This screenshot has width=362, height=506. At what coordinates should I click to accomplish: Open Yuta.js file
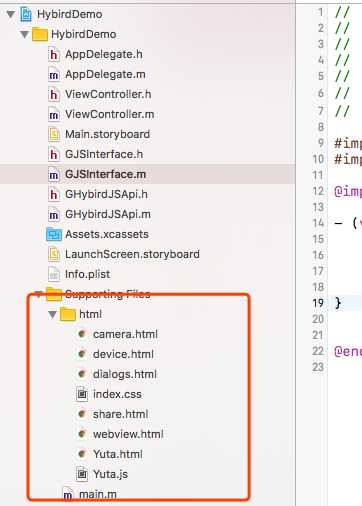coord(110,474)
